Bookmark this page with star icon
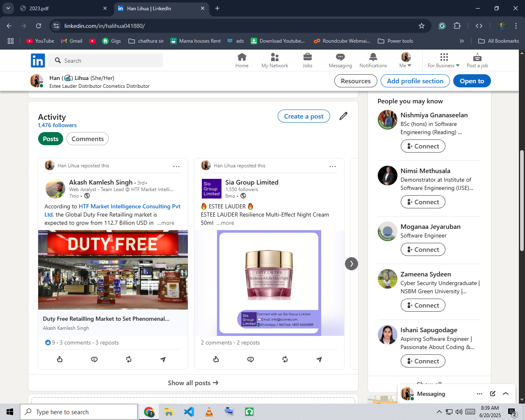 click(422, 26)
